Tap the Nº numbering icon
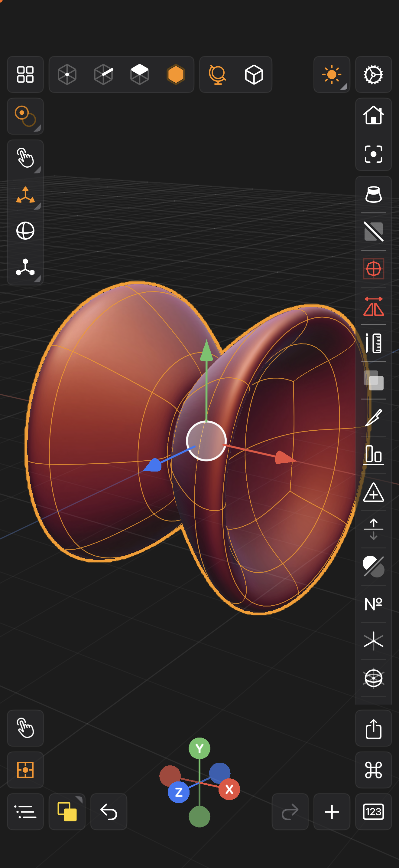The image size is (399, 868). click(373, 604)
